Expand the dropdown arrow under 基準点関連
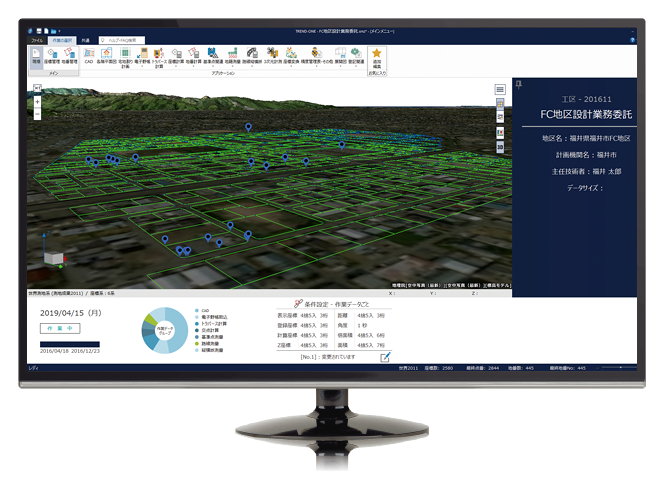Image resolution: width=664 pixels, height=489 pixels. click(213, 66)
